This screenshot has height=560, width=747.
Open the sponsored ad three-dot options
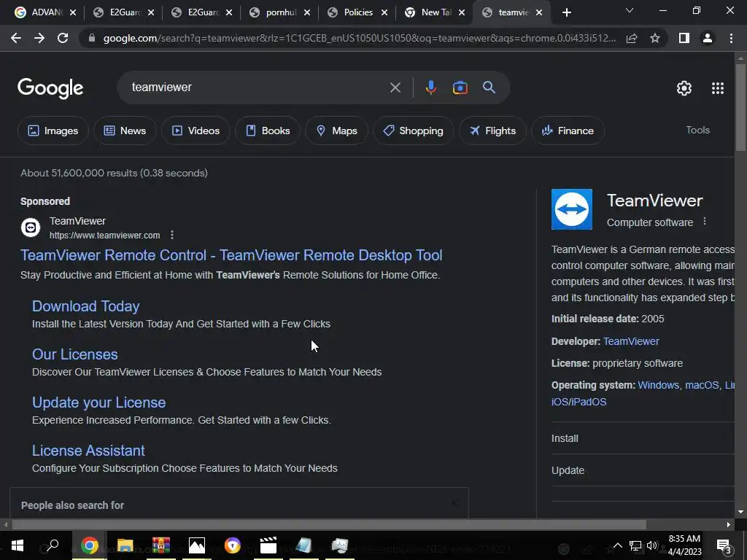pos(172,236)
